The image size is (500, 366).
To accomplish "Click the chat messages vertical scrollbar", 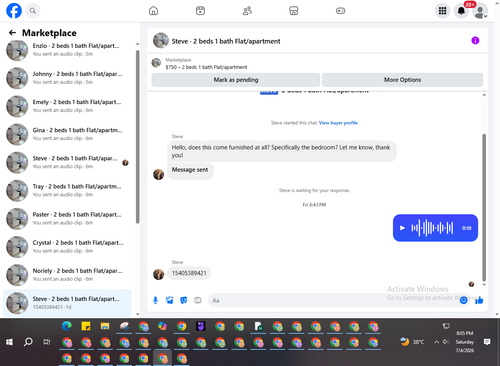I will tap(484, 207).
